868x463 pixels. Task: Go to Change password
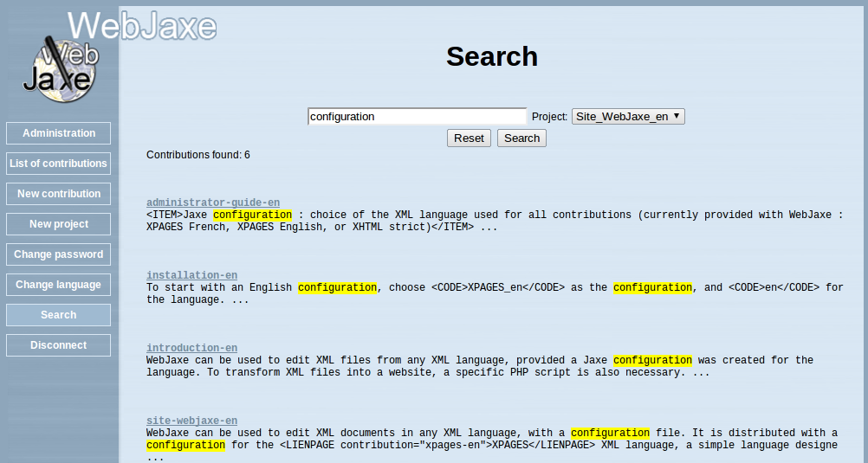pyautogui.click(x=59, y=254)
